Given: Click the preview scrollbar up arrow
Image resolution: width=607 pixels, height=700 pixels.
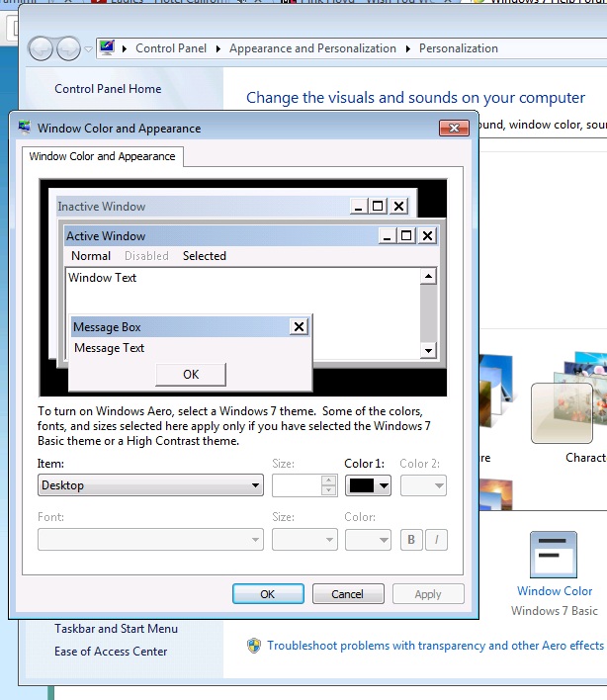Looking at the screenshot, I should [x=428, y=276].
